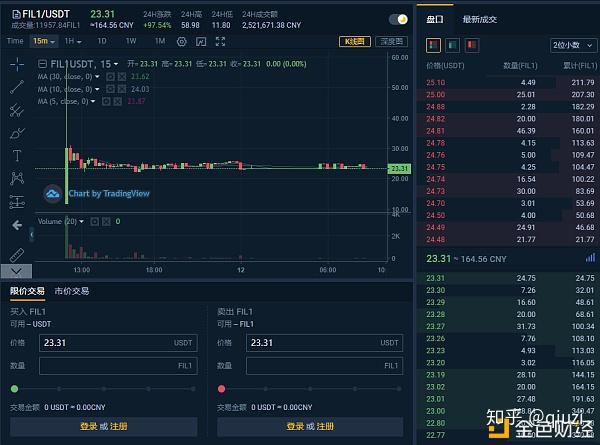Remove the MA 10 indicator
The image size is (600, 445).
(122, 89)
